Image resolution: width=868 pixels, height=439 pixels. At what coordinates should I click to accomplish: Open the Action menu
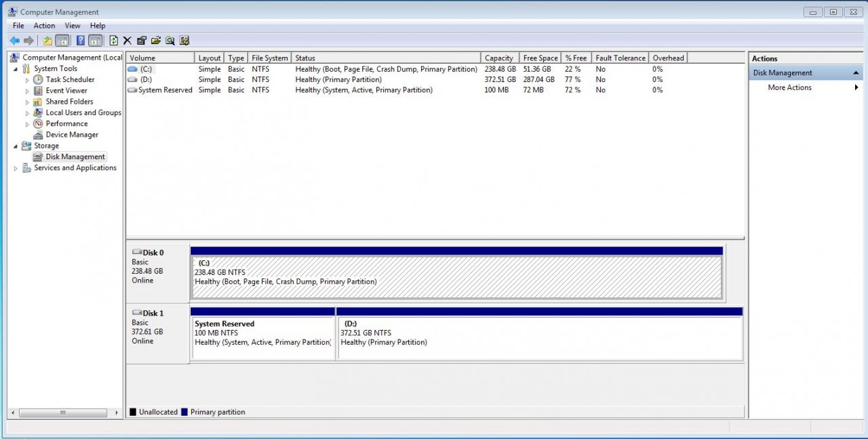[x=45, y=26]
